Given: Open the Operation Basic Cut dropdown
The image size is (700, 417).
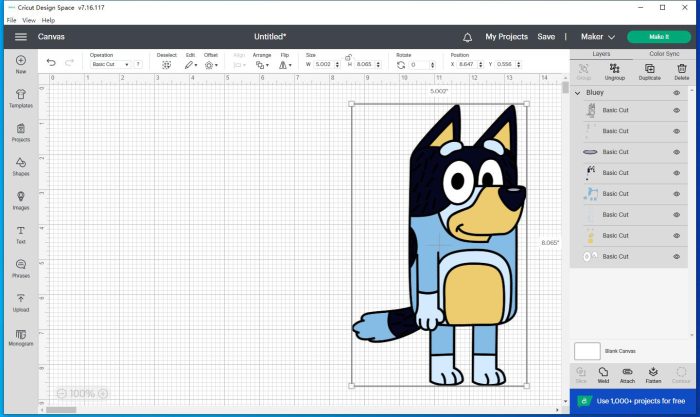Looking at the screenshot, I should pyautogui.click(x=110, y=64).
